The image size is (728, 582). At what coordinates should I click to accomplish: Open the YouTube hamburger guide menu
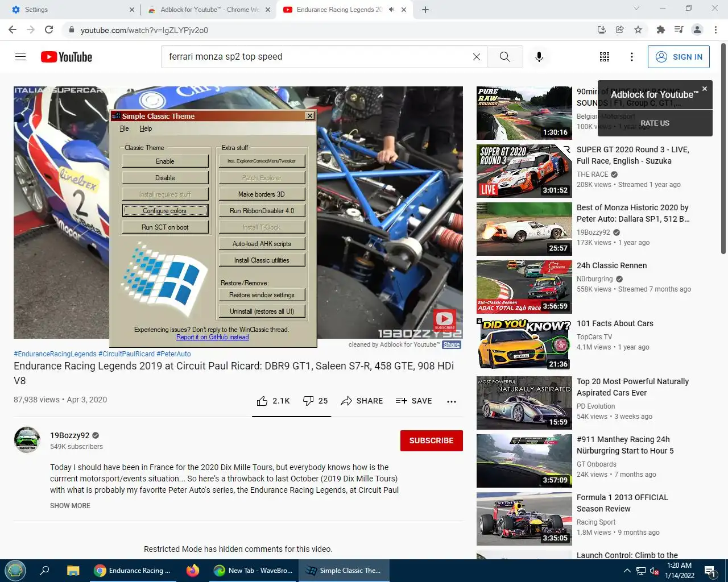pyautogui.click(x=20, y=57)
